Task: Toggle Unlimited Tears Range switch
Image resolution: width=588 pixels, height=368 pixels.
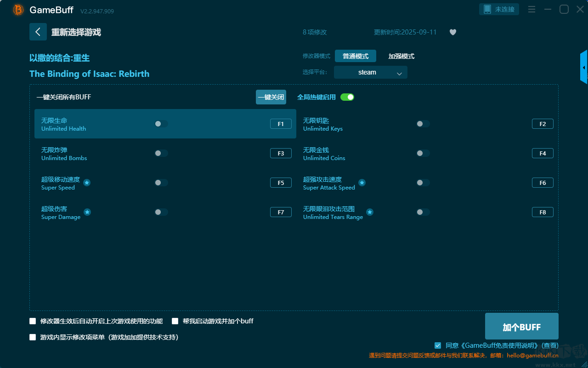Action: tap(423, 212)
